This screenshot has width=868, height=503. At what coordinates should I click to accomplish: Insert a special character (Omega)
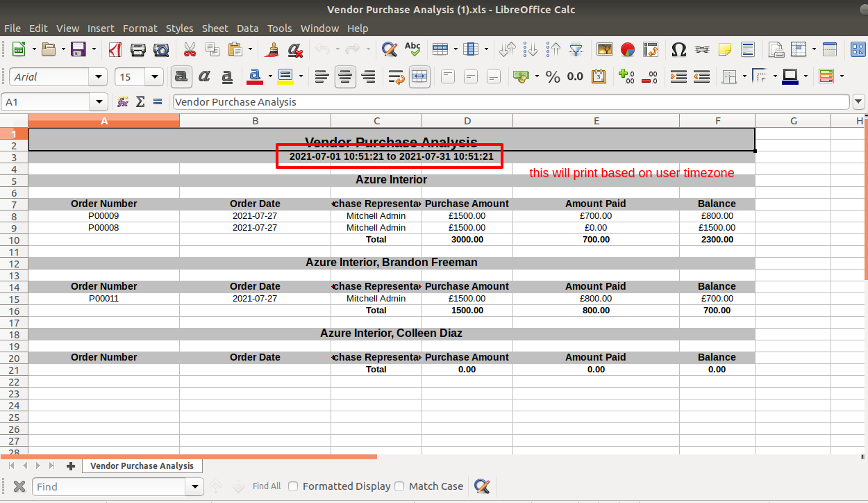(679, 49)
